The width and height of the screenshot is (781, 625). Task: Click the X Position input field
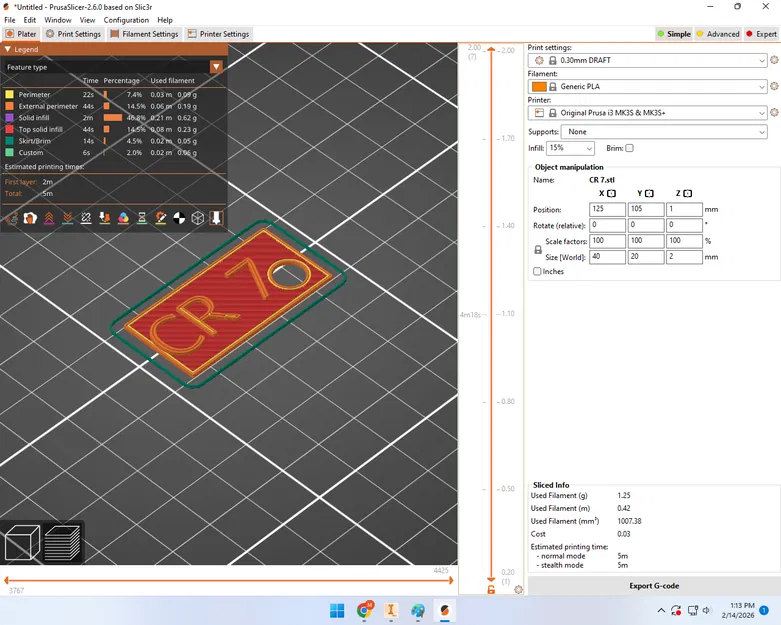point(608,209)
